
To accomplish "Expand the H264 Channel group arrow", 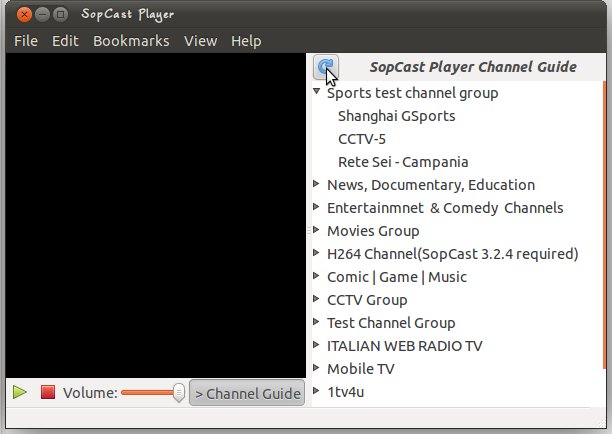I will pos(317,253).
